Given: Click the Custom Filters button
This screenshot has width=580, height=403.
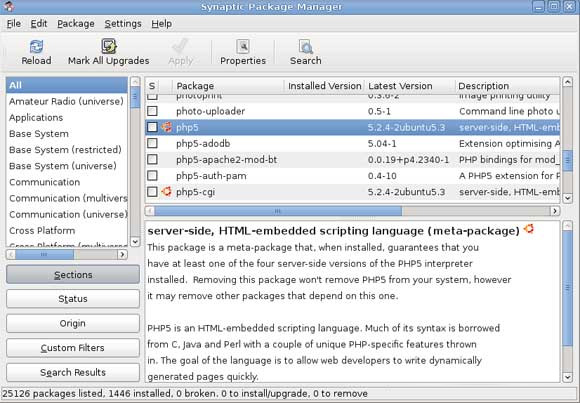Looking at the screenshot, I should [x=73, y=348].
